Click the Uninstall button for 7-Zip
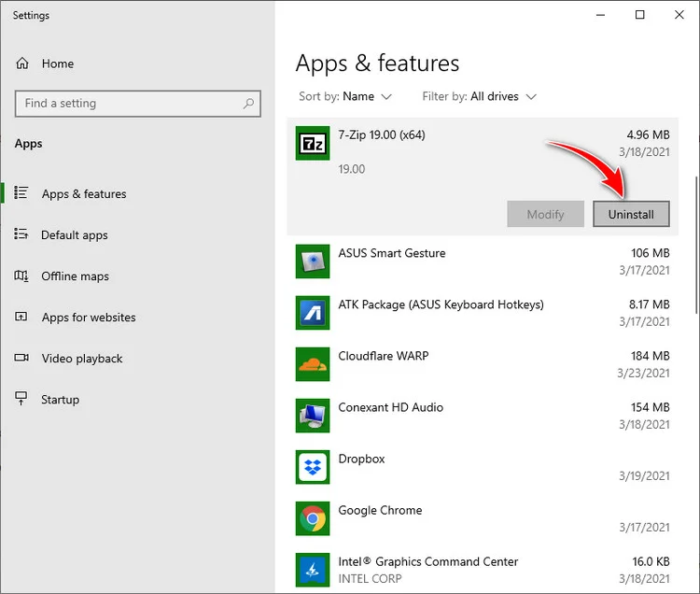 pyautogui.click(x=631, y=214)
